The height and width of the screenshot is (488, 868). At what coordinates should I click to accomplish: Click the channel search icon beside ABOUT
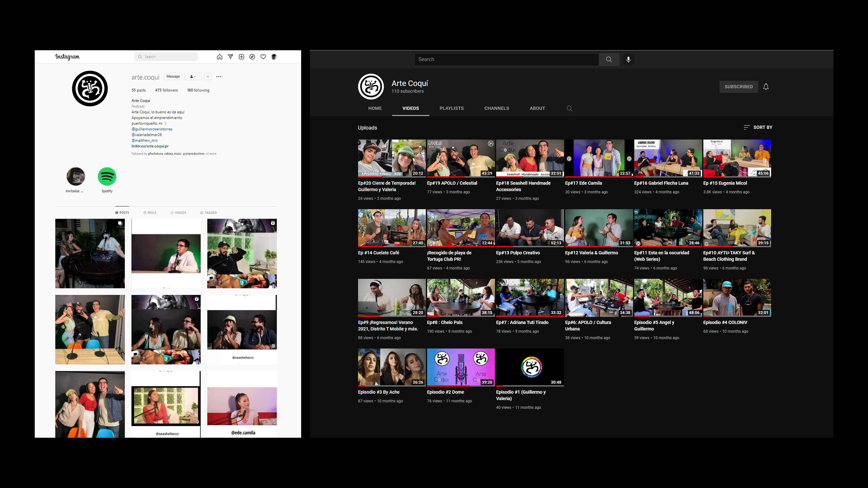[x=569, y=108]
